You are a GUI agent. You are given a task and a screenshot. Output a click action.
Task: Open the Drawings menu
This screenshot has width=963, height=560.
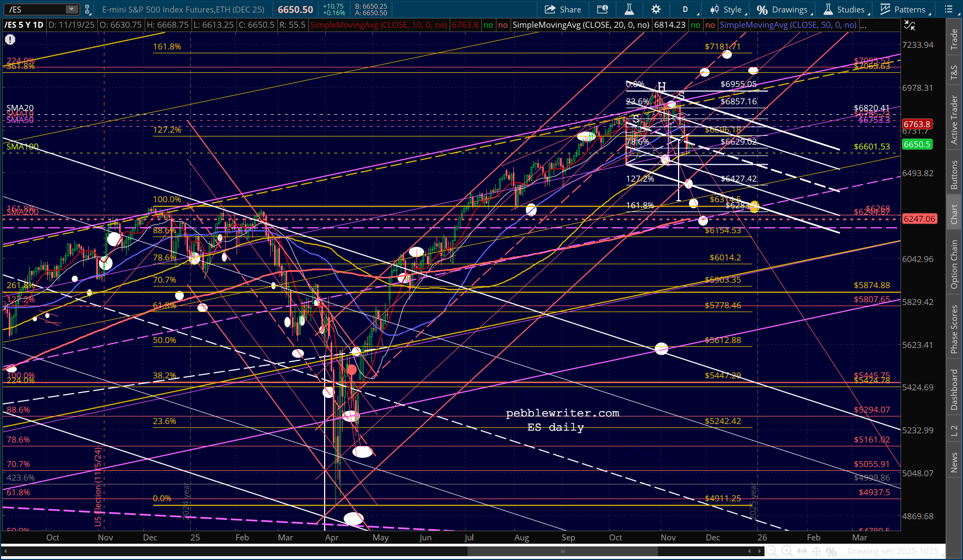784,9
